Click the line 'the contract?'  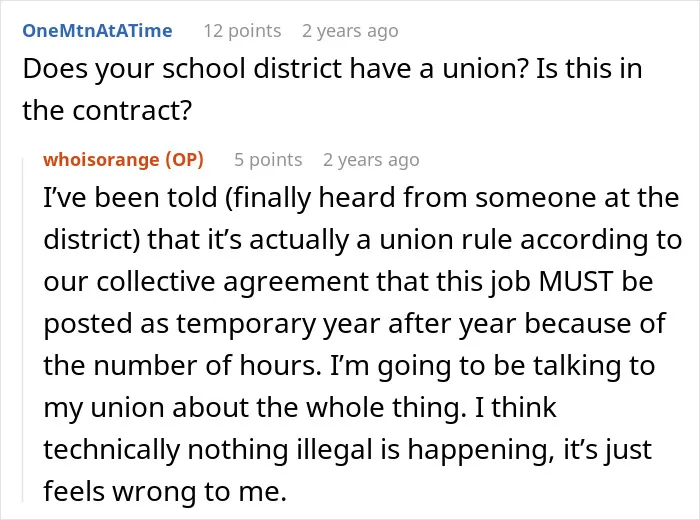click(107, 111)
